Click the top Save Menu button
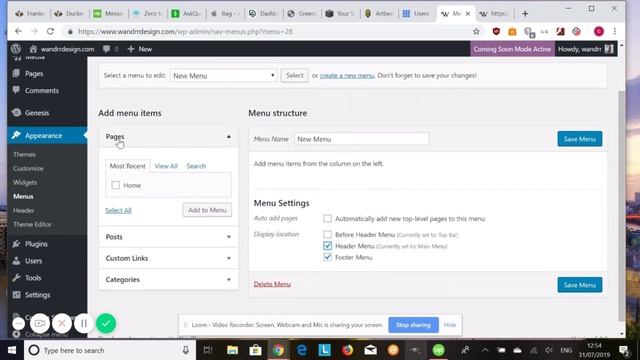The height and width of the screenshot is (360, 640). (580, 139)
